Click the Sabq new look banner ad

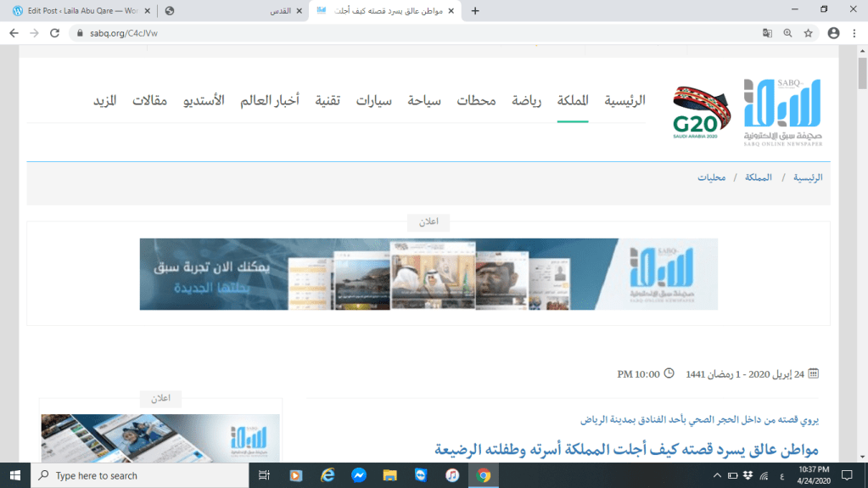pos(428,274)
